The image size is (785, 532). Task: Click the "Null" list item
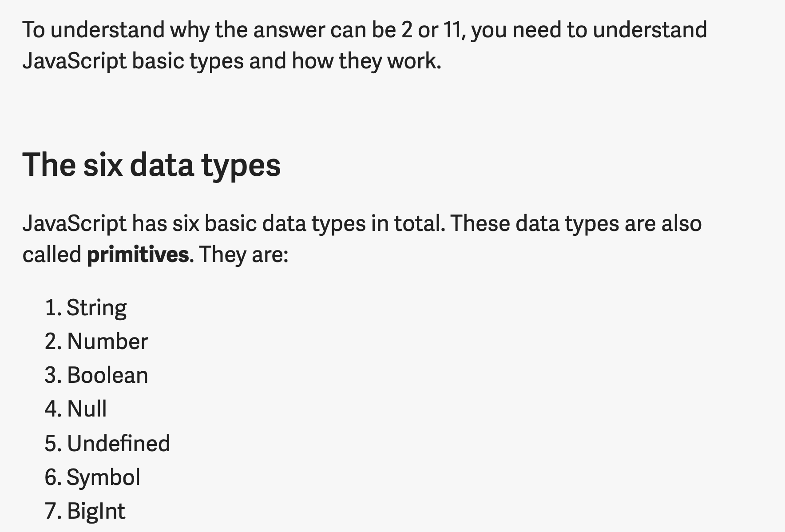click(x=87, y=409)
